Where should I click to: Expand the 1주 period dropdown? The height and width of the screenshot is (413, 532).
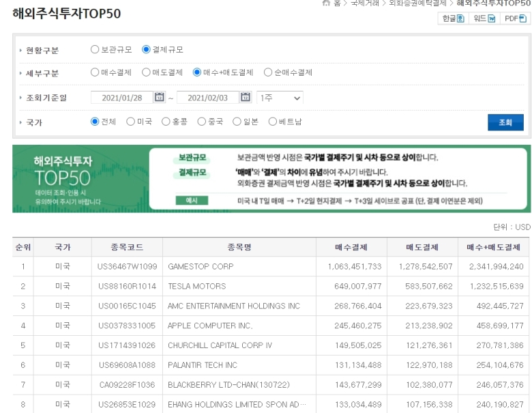point(280,98)
